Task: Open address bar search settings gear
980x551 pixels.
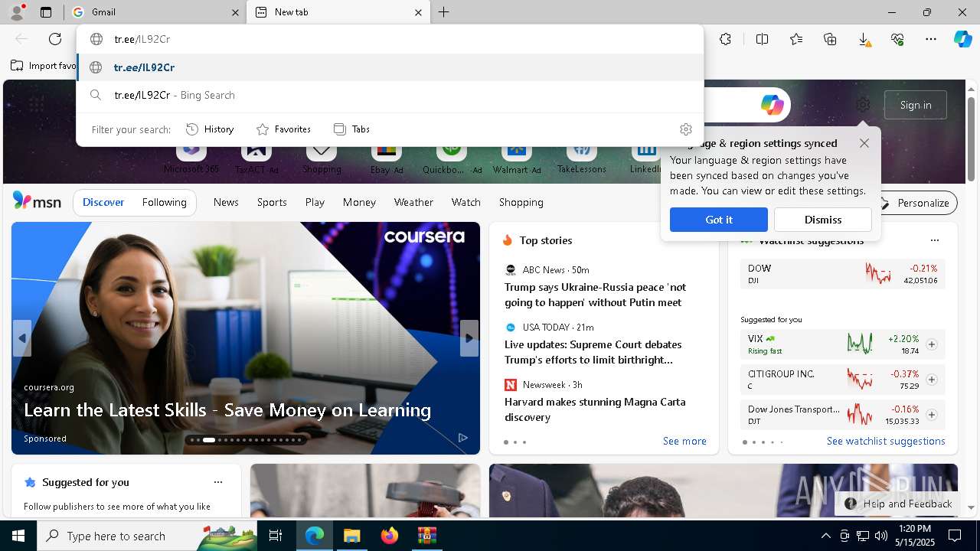Action: pyautogui.click(x=686, y=129)
